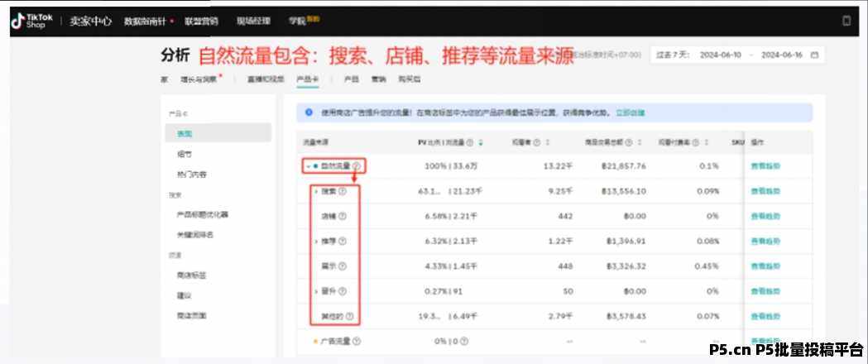Expand the 推荐 traffic source row

316,241
